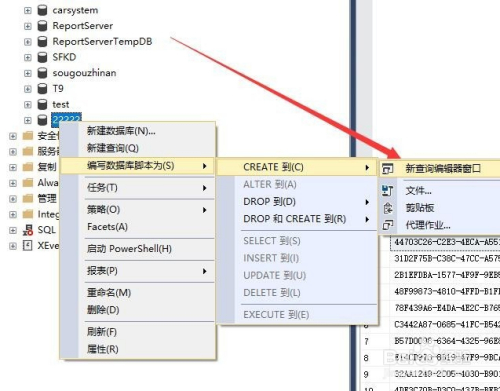Screen dimensions: 500x391
Task: Click the SFKD database icon
Action: (x=42, y=57)
